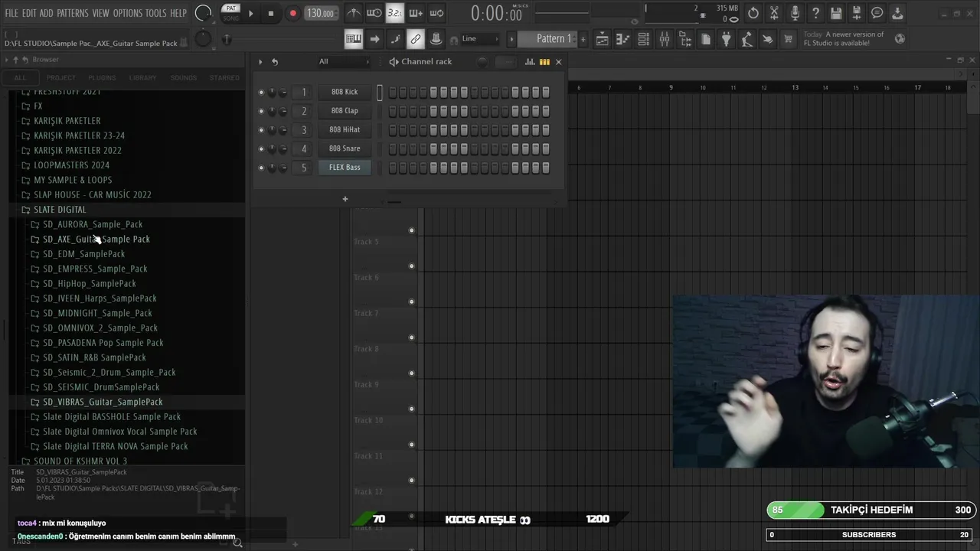The image size is (980, 551).
Task: Open the piano roll view icon
Action: (x=623, y=39)
